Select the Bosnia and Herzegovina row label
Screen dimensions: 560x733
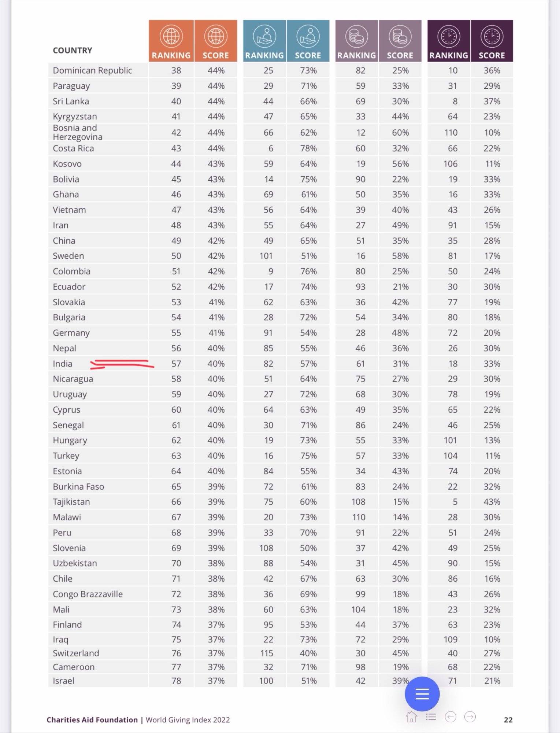78,132
